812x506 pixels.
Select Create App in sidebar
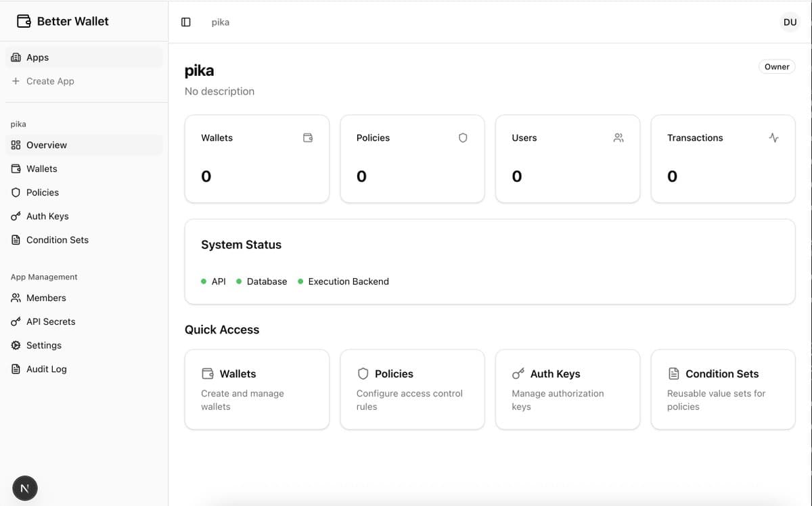pos(50,81)
